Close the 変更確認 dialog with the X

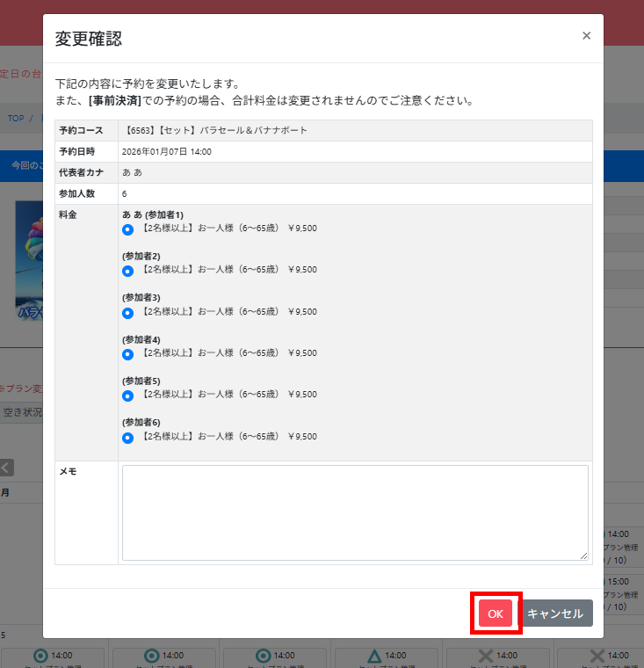click(x=586, y=36)
